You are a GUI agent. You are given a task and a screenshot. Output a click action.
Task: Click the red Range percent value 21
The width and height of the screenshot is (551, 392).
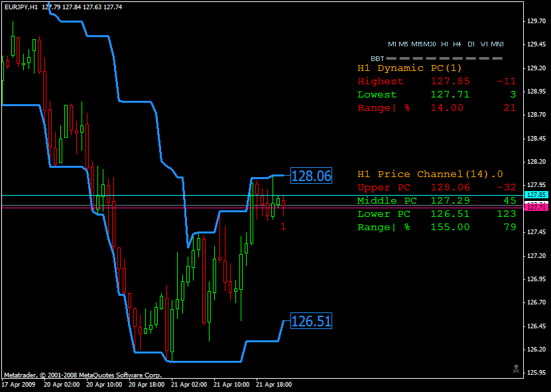[x=510, y=108]
